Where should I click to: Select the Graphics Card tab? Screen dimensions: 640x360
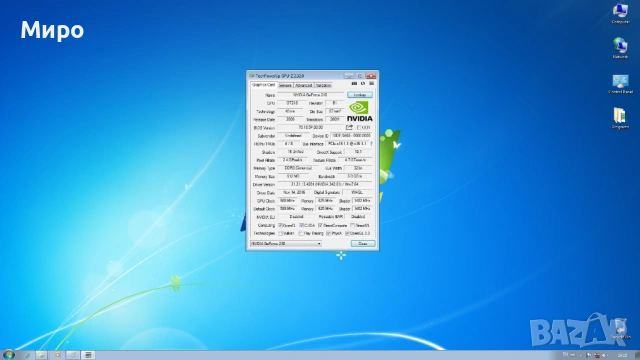click(x=263, y=85)
